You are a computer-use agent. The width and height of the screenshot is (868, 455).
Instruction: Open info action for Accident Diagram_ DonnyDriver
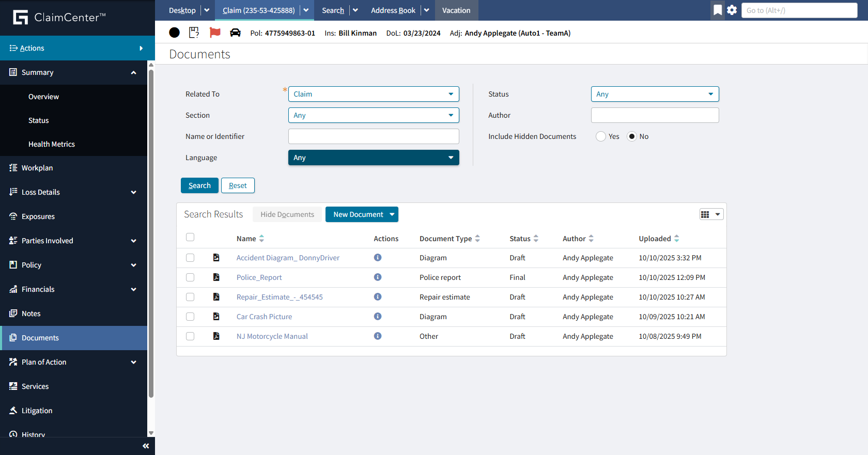[378, 257]
